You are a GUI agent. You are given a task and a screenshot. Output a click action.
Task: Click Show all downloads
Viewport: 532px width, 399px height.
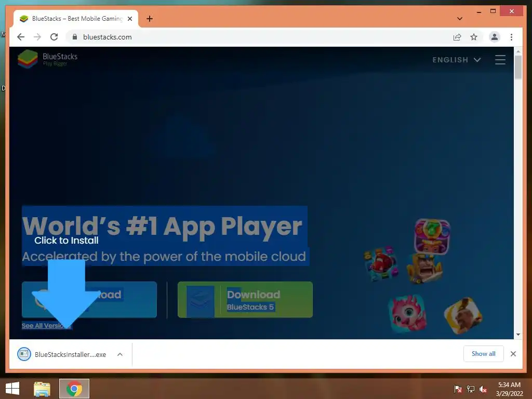coord(484,354)
